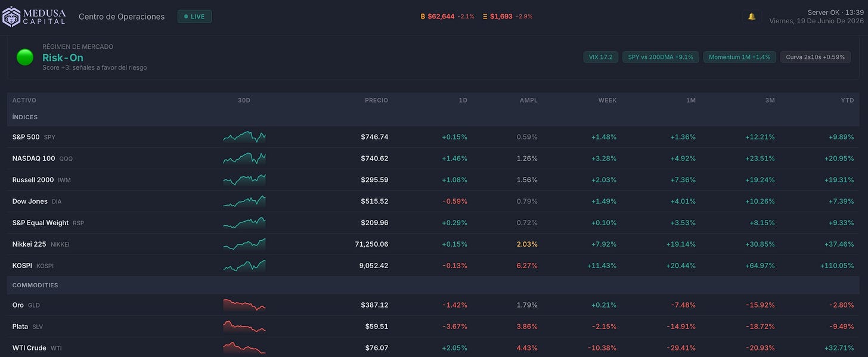Select the Nikkei 225 row
This screenshot has width=868, height=357.
click(434, 244)
